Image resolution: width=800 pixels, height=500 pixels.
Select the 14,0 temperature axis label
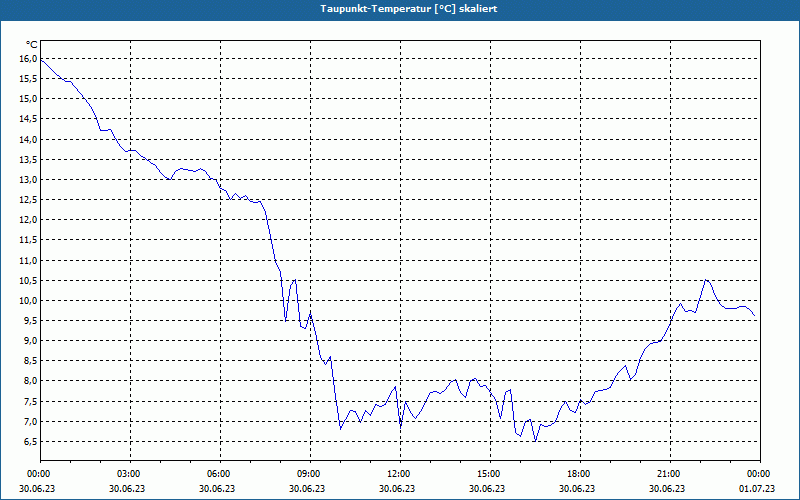29,139
